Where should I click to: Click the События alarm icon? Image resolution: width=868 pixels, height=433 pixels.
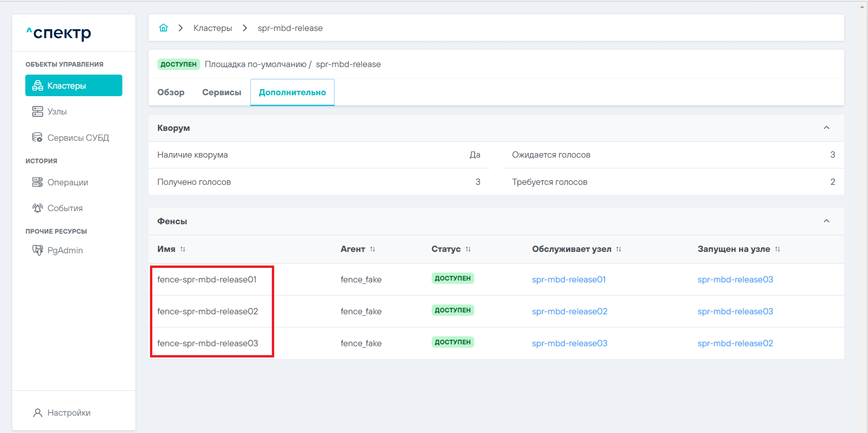37,208
